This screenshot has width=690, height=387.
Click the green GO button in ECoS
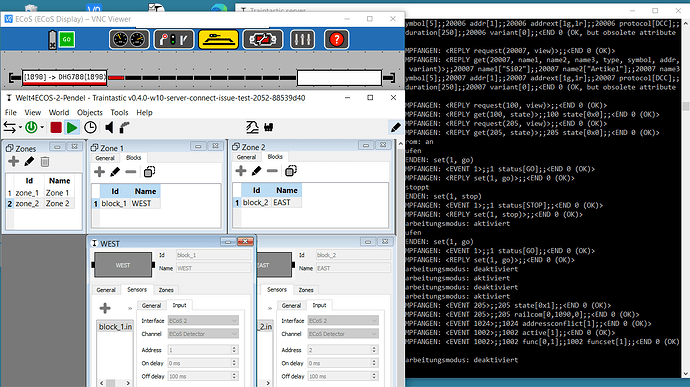[x=66, y=40]
